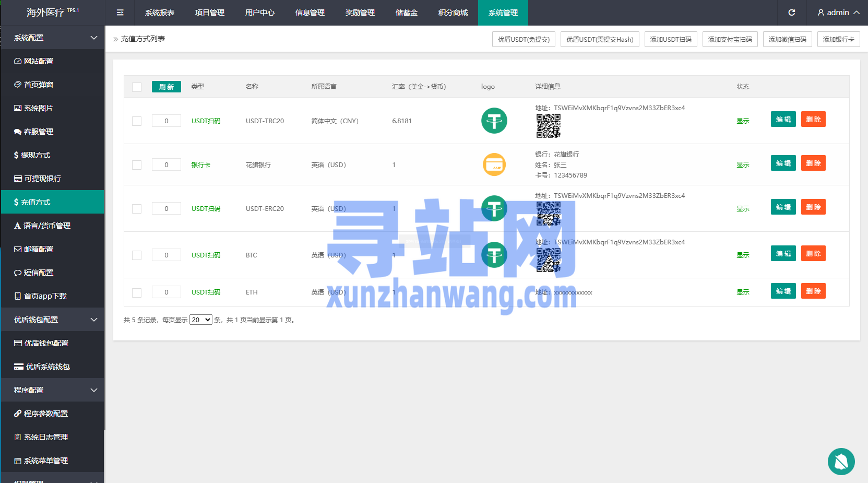868x483 pixels.
Task: Edit the BTC row
Action: pyautogui.click(x=783, y=253)
